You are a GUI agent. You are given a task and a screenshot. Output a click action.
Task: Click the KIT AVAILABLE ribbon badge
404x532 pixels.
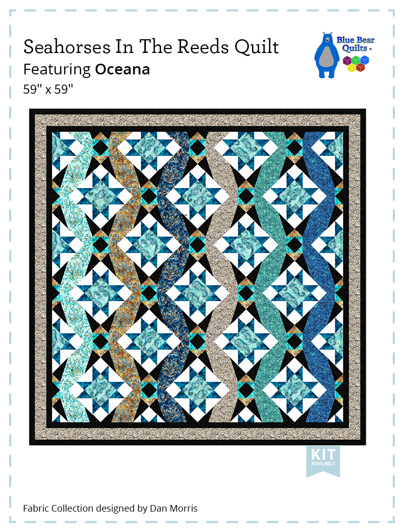[x=323, y=462]
